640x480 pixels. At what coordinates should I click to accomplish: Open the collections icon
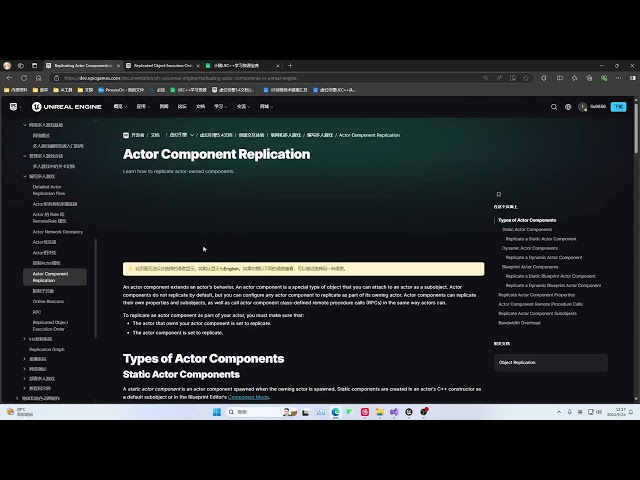tap(589, 78)
